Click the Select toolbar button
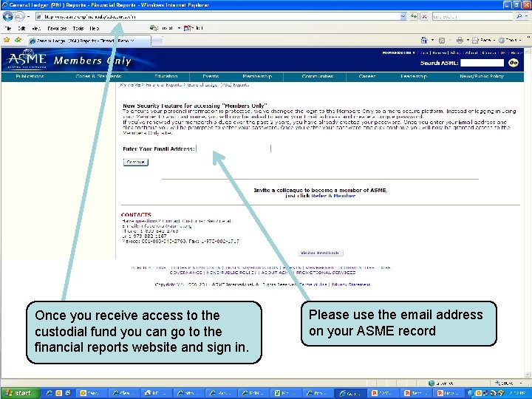Image resolution: width=532 pixels, height=399 pixels. tap(194, 29)
